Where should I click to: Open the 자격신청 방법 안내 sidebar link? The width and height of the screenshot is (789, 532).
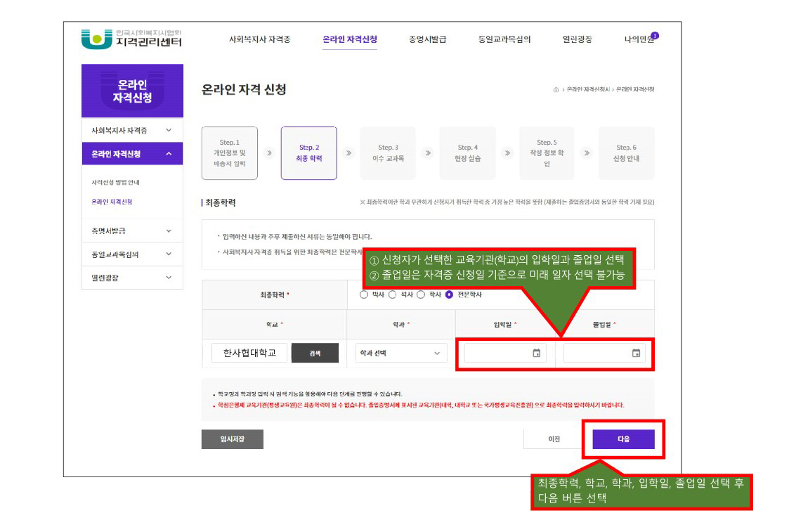115,182
